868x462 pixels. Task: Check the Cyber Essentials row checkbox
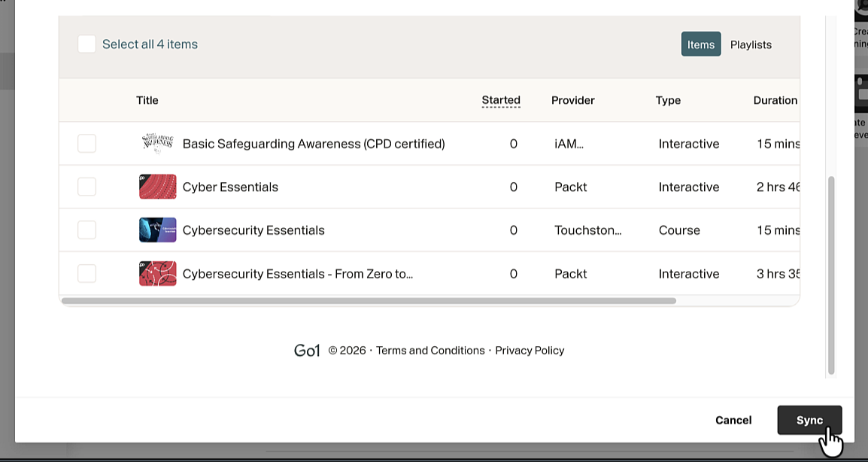[87, 187]
